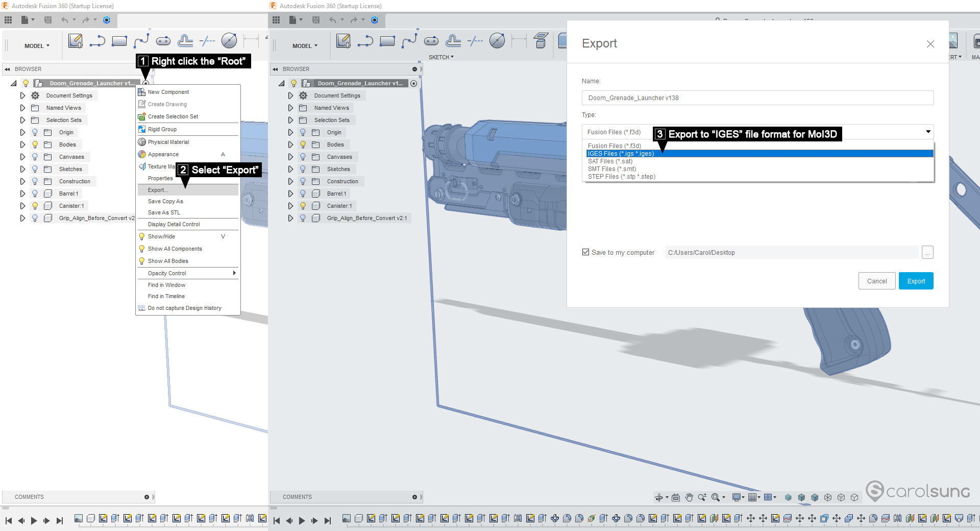Screen dimensions: 980x531
Task: Click the Sketch Dimension icon in right window
Action: 519,41
